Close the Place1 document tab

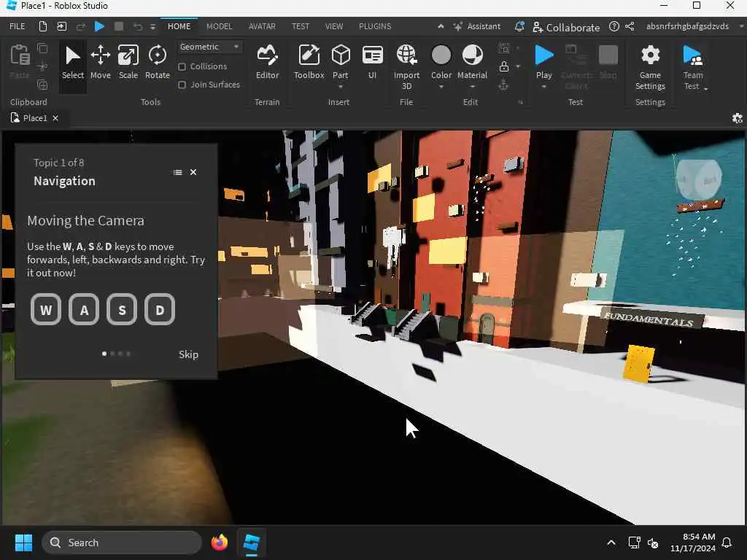pos(55,118)
